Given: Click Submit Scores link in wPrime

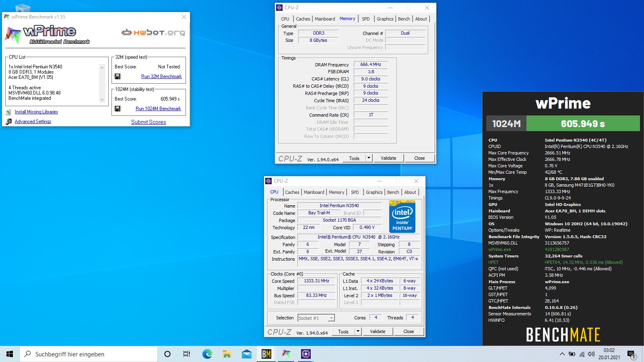Looking at the screenshot, I should click(x=149, y=122).
